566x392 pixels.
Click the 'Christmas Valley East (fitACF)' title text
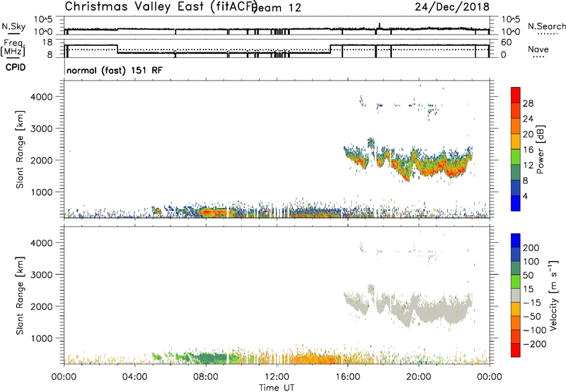(x=161, y=7)
